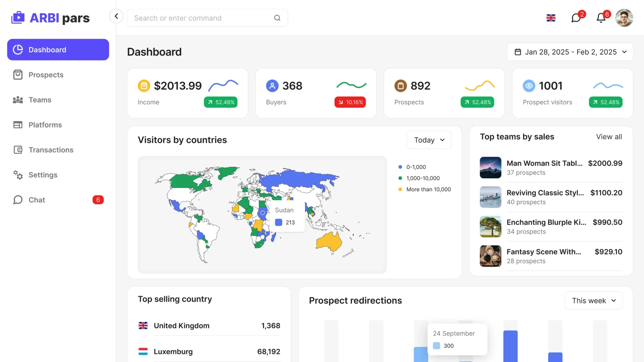The height and width of the screenshot is (362, 644).
Task: Click Prospect visitors 52.48% badge
Action: 606,102
